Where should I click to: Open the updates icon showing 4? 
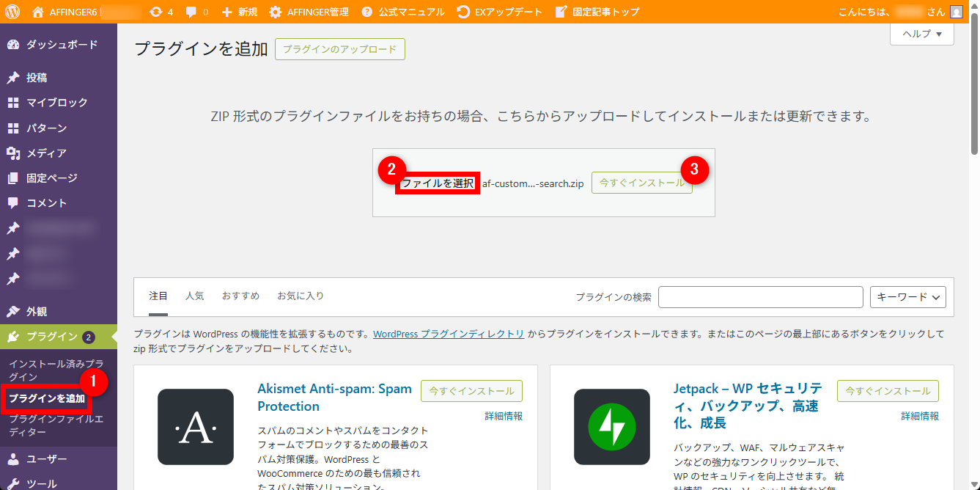coord(155,12)
